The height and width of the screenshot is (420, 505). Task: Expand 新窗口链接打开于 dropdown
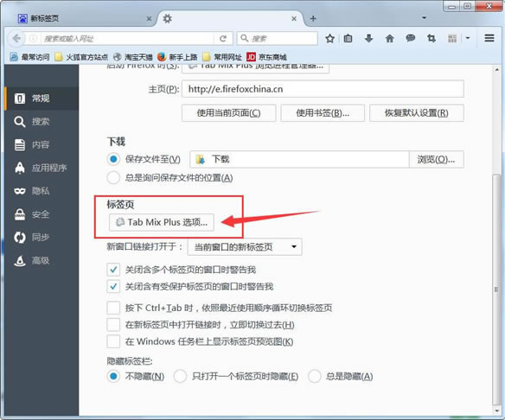245,247
